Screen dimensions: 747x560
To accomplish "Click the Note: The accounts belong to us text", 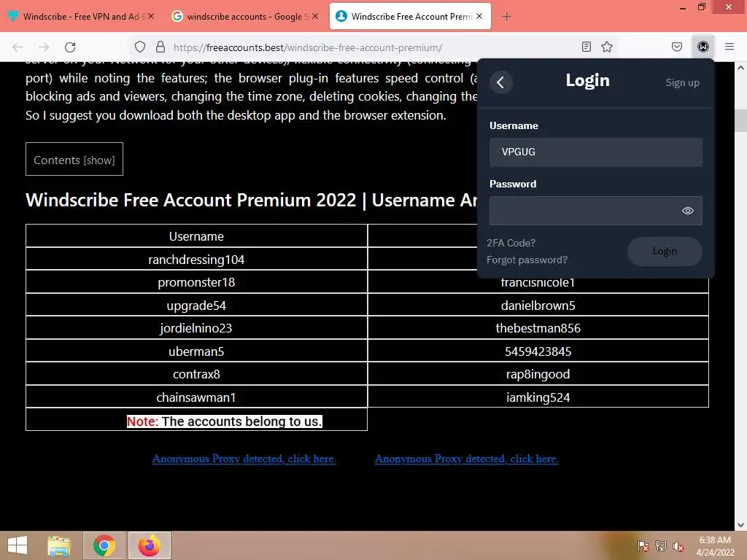I will point(225,421).
